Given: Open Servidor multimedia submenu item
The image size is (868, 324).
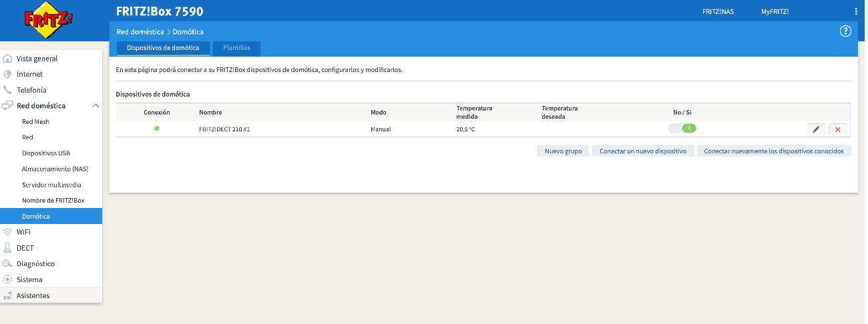Looking at the screenshot, I should point(51,185).
